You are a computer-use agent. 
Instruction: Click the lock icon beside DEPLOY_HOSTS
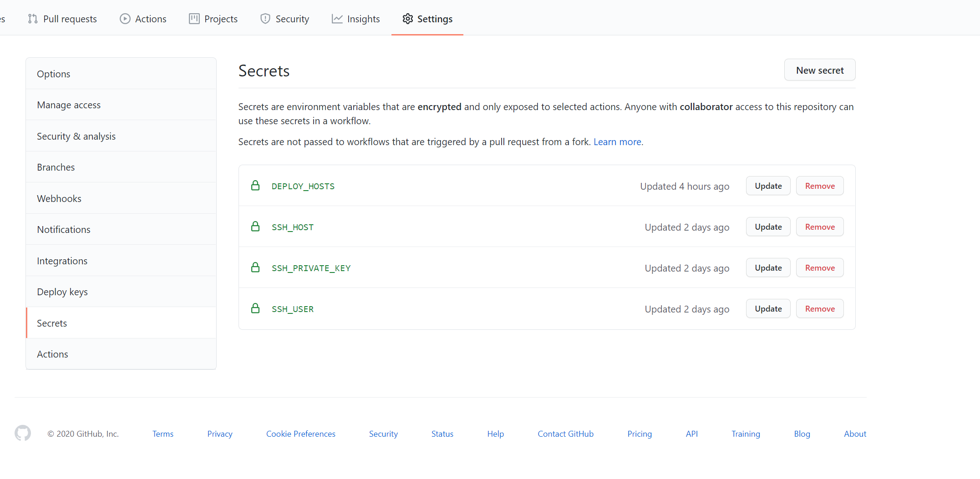[255, 186]
